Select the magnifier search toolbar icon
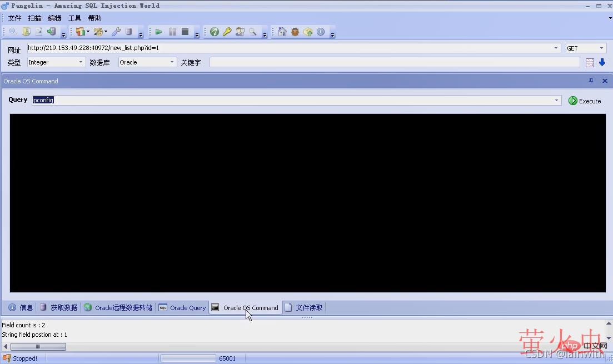 (252, 32)
